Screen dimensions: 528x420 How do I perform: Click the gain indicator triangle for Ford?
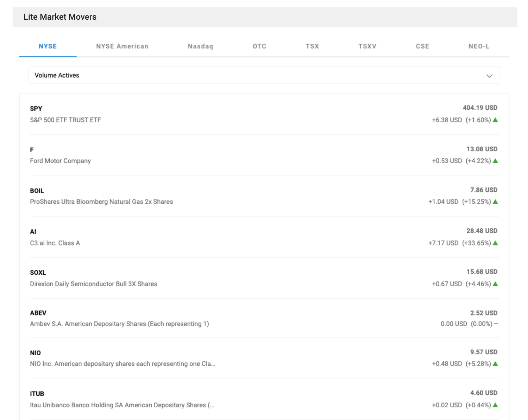(x=495, y=161)
